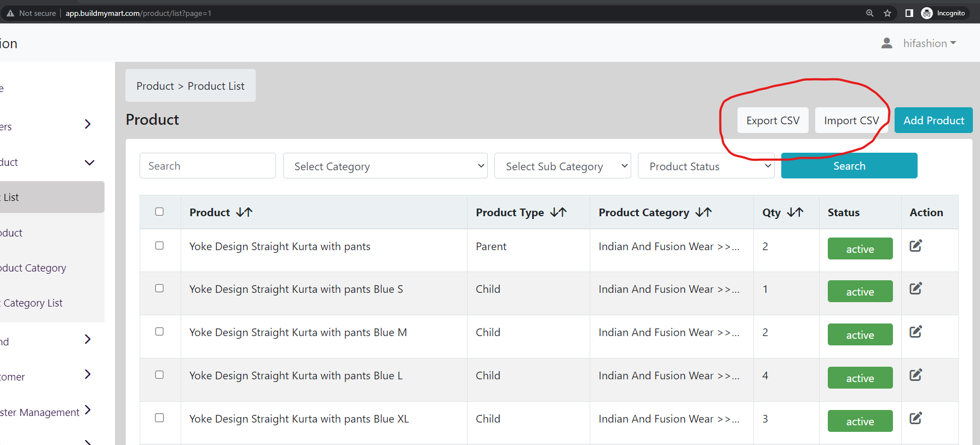980x445 pixels.
Task: Sort by Product Type arrows icon
Action: click(558, 212)
